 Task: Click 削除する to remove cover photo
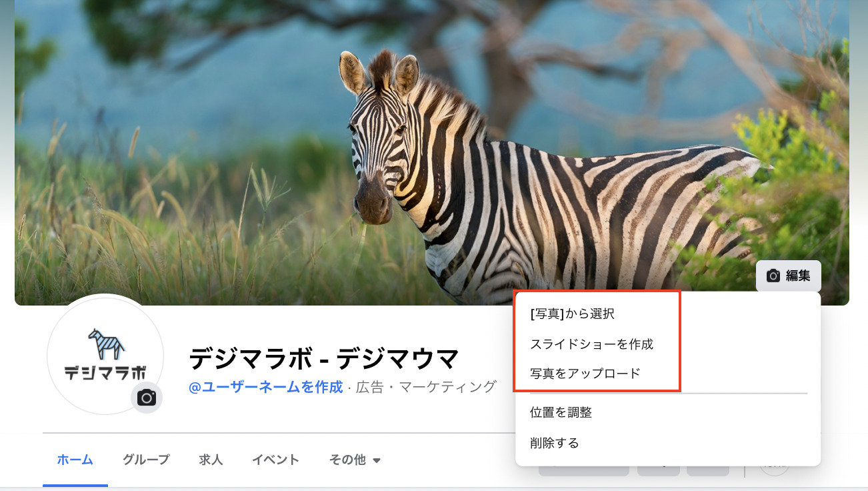(554, 443)
